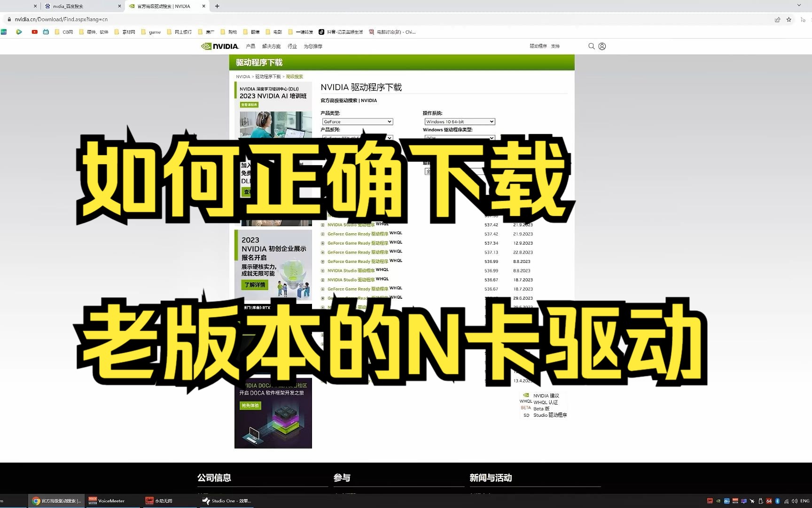Viewport: 812px width, 508px height.
Task: Click the 支持 link in the header
Action: (x=555, y=46)
